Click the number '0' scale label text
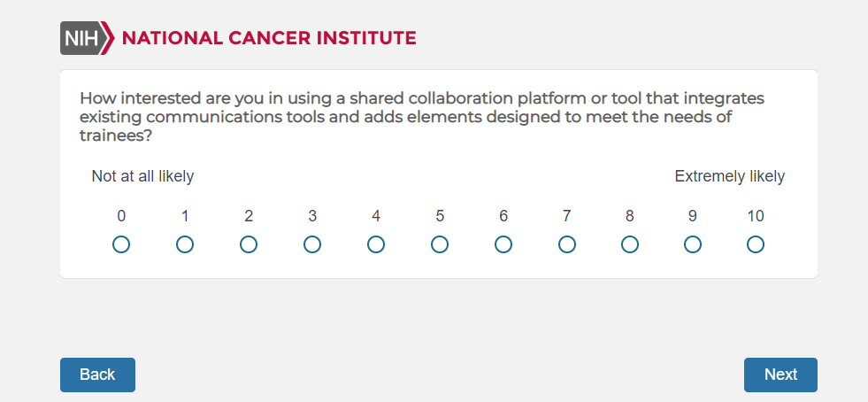Screen dimensions: 868x402 (121, 216)
